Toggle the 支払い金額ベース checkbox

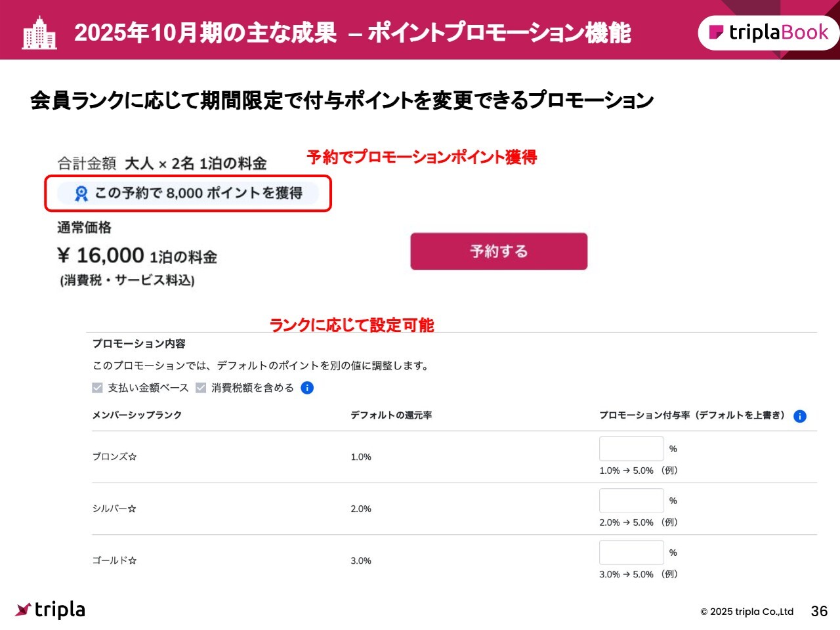(x=98, y=388)
